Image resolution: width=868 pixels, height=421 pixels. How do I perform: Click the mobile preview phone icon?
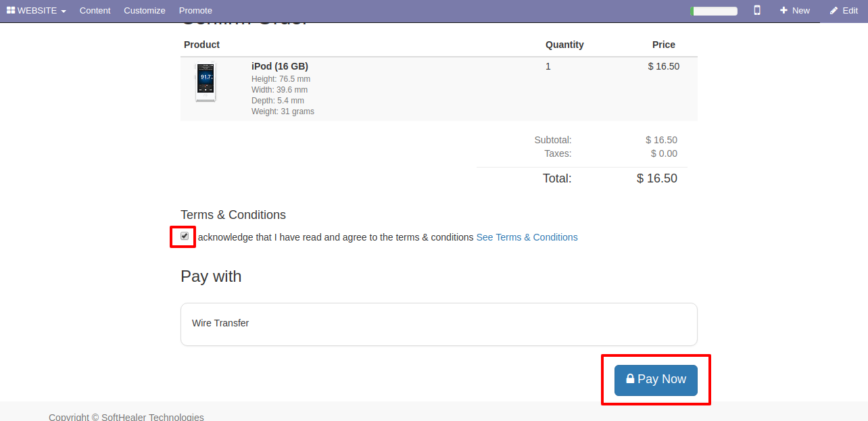click(757, 10)
